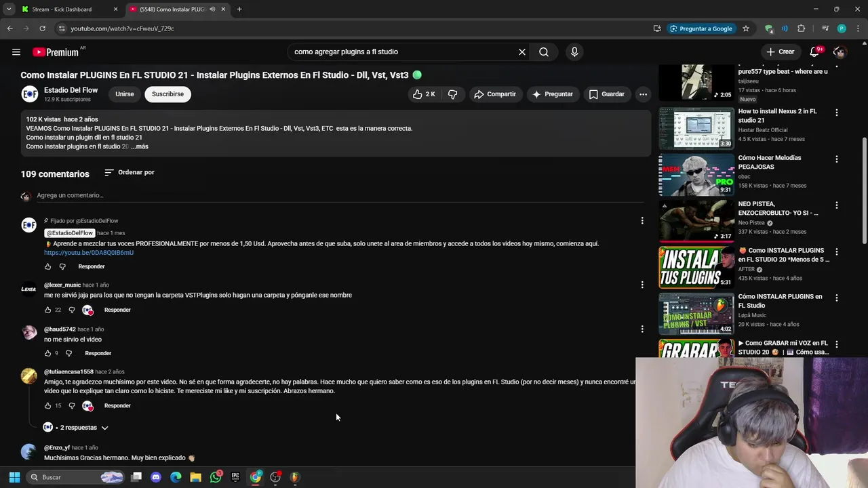
Task: Click the Preguntar a Google button
Action: pyautogui.click(x=701, y=28)
